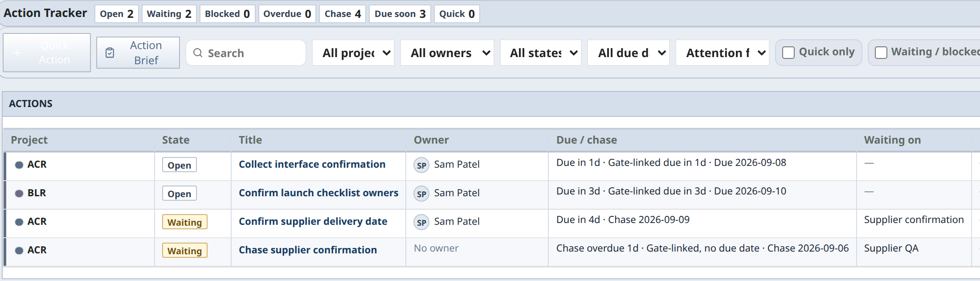980x281 pixels.
Task: Click the Action Tracker title
Action: pos(45,13)
